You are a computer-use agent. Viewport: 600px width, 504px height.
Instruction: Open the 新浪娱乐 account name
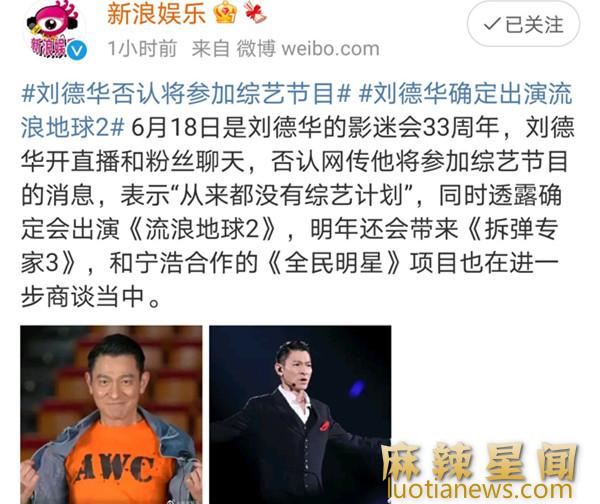[x=156, y=13]
